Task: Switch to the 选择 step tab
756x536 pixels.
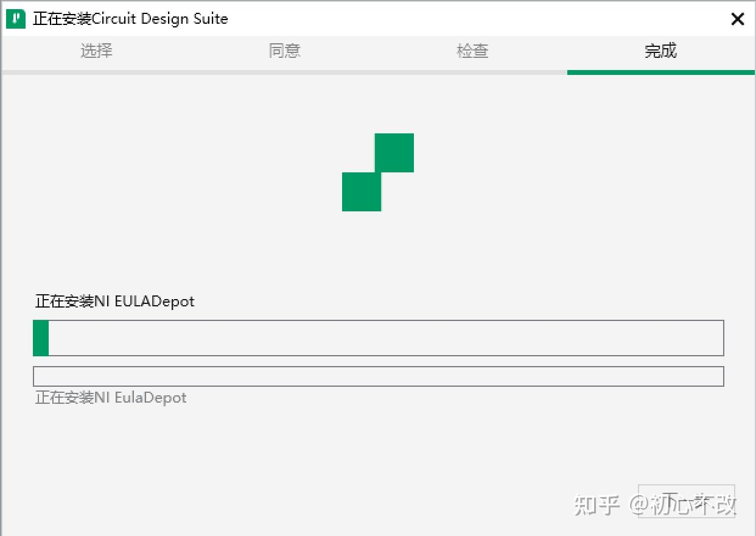Action: (96, 51)
